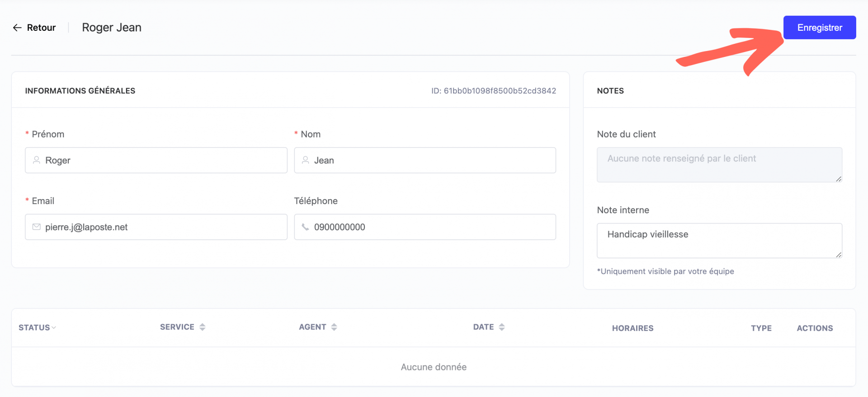Grab the resize handle of Note du client
This screenshot has width=868, height=397.
coord(839,179)
